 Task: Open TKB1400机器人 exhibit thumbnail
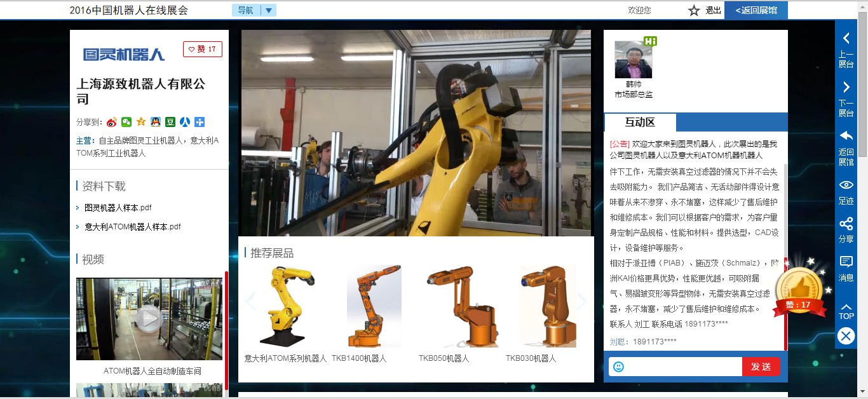pos(374,306)
